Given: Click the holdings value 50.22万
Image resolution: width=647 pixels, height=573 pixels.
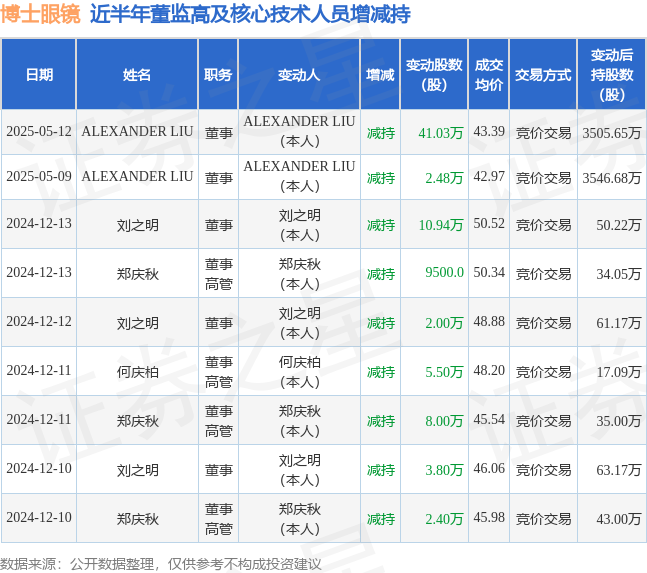Looking at the screenshot, I should [619, 225].
